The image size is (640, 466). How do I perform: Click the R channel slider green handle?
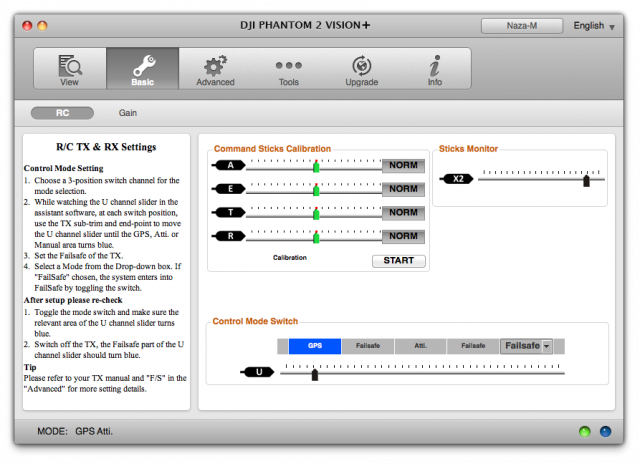316,237
